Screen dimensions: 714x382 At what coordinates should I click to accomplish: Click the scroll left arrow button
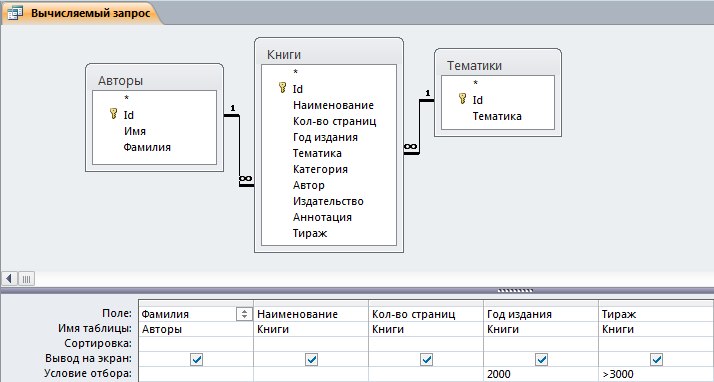10,279
